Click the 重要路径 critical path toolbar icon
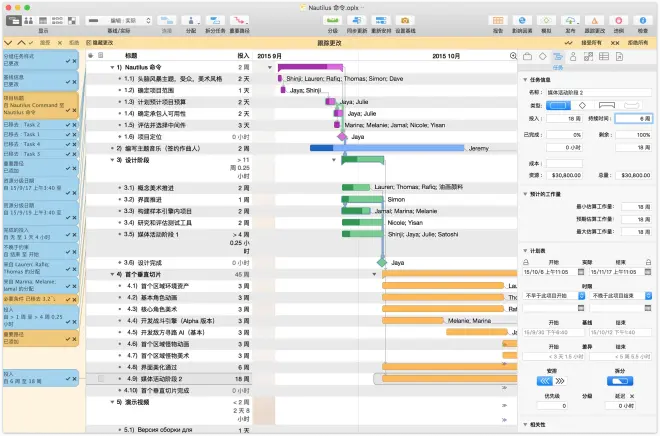The image size is (660, 436). tap(239, 20)
